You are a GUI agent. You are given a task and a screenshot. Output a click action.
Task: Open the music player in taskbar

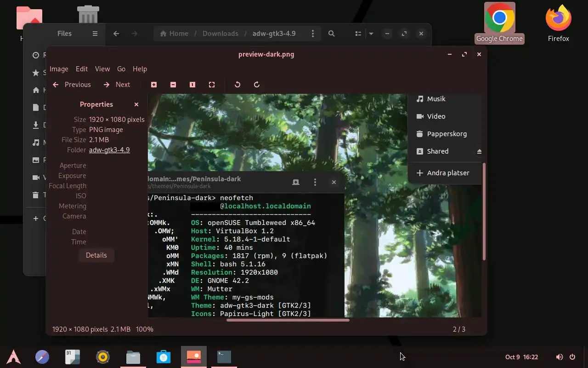click(103, 357)
